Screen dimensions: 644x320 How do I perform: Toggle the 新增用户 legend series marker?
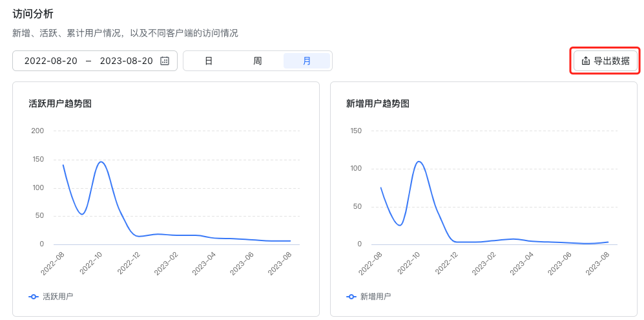pos(351,297)
